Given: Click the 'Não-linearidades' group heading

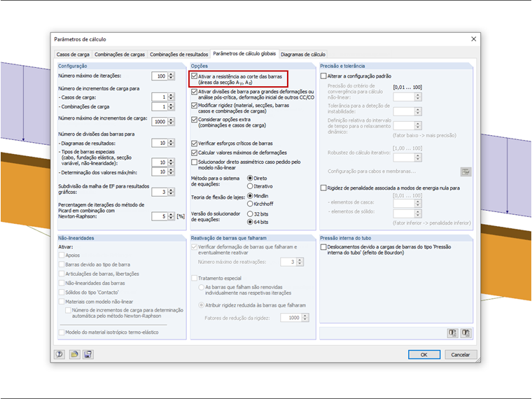Looking at the screenshot, I should click(76, 238).
